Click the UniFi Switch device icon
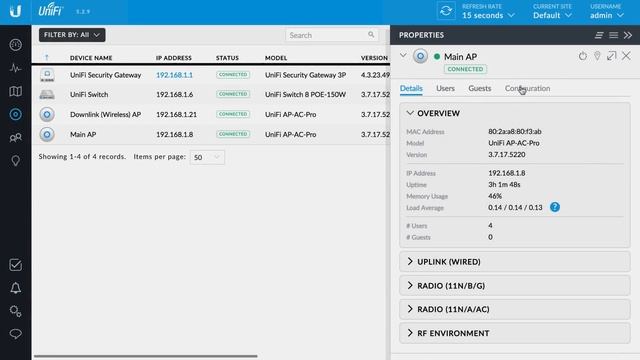This screenshot has width=640, height=360. tap(47, 95)
